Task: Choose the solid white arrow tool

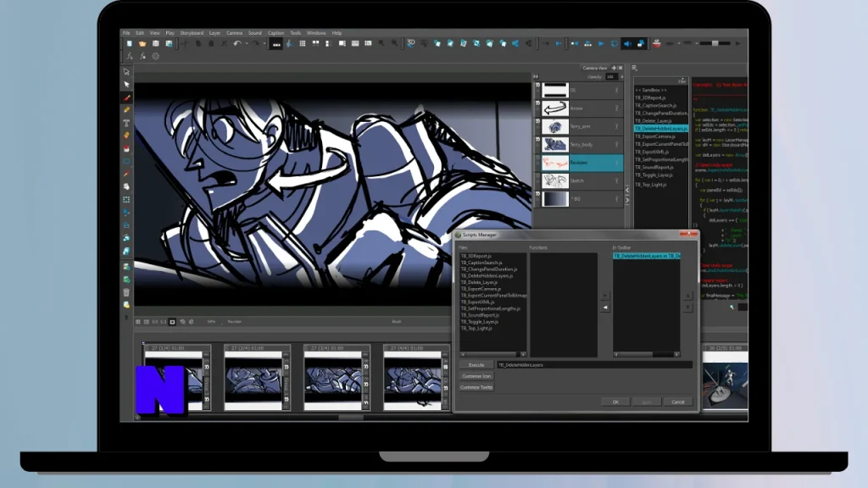Action: point(127,85)
